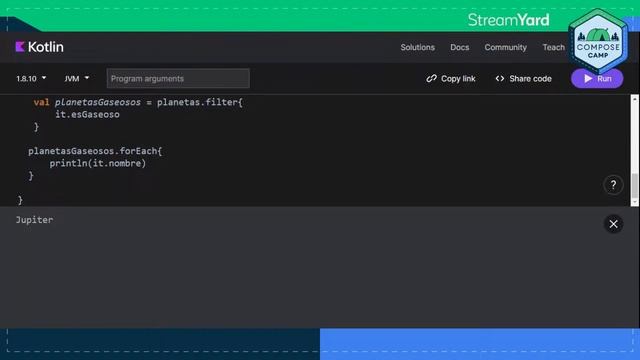Click the Kotlin logo
This screenshot has width=640, height=360.
click(x=40, y=47)
